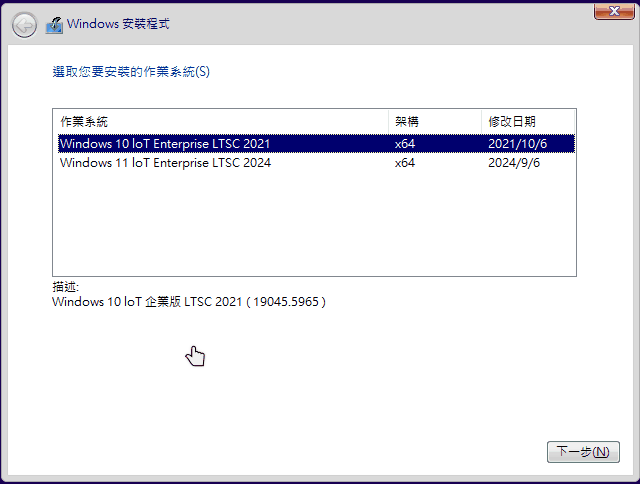Click the 作業系統 column header
The height and width of the screenshot is (484, 640).
point(221,122)
